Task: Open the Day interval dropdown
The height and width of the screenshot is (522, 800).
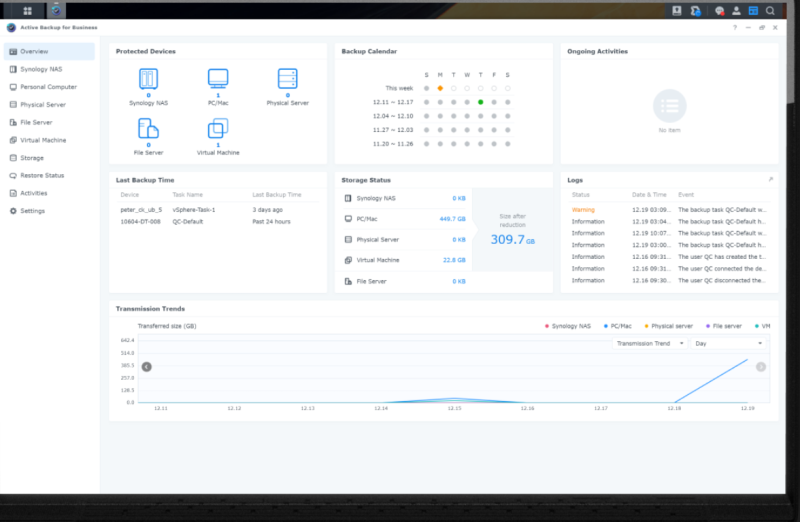Action: (729, 343)
